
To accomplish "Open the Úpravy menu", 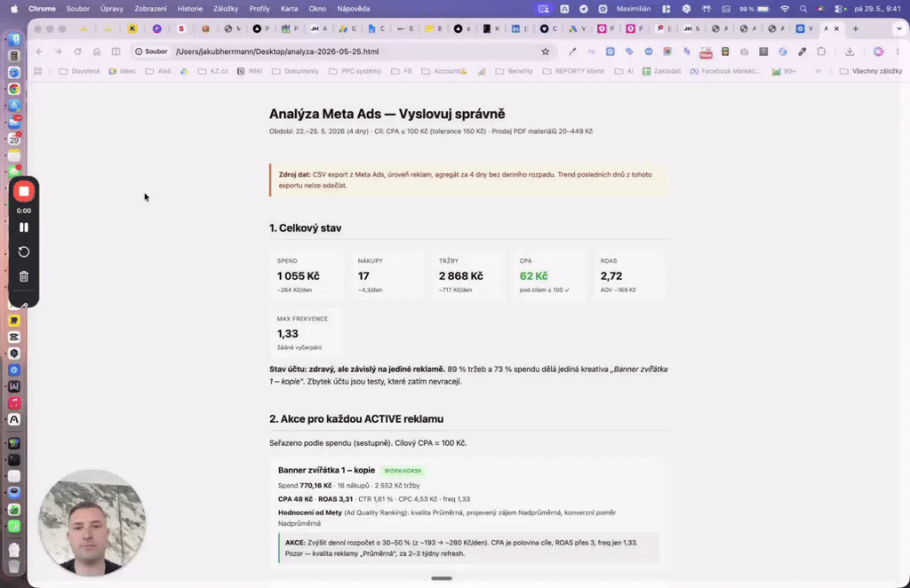I will tap(111, 9).
